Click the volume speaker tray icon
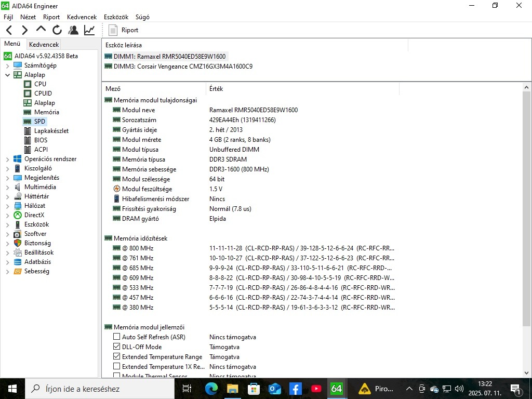Screen dimensions: 532x399 pos(459,389)
